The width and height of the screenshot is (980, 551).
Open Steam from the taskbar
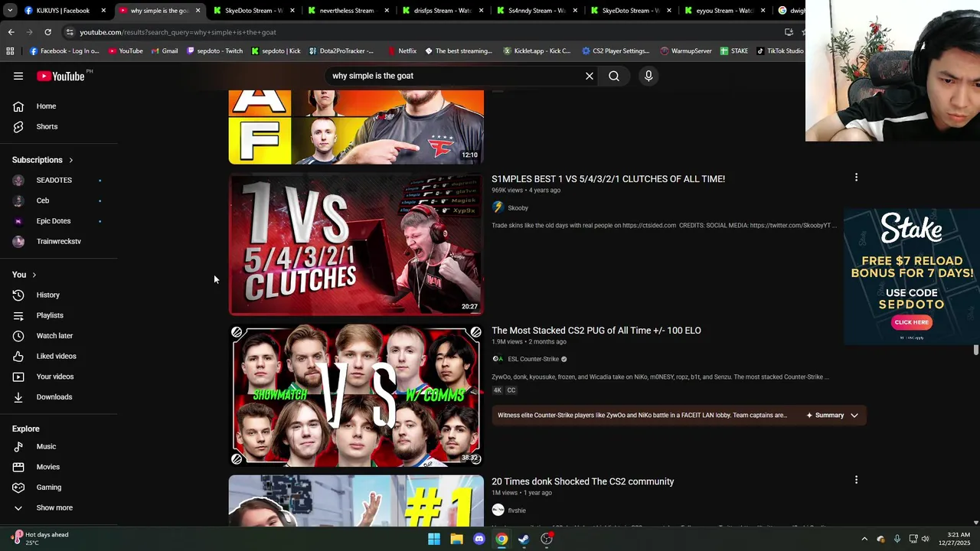point(524,539)
